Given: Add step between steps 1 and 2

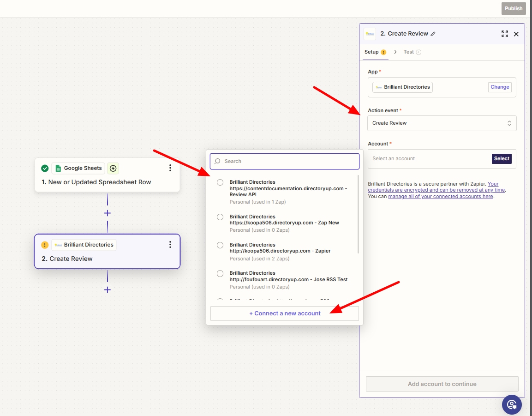Looking at the screenshot, I should pyautogui.click(x=107, y=213).
